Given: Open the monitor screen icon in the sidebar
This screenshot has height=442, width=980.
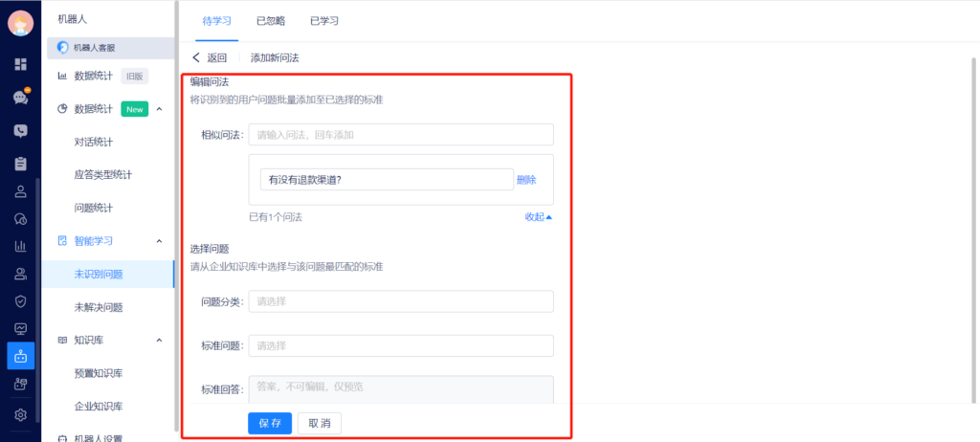Looking at the screenshot, I should [21, 329].
